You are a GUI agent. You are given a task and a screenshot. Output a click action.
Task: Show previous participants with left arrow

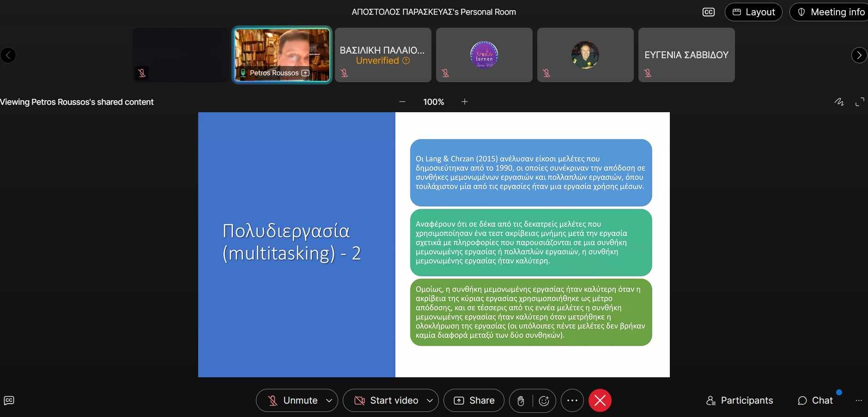(8, 55)
